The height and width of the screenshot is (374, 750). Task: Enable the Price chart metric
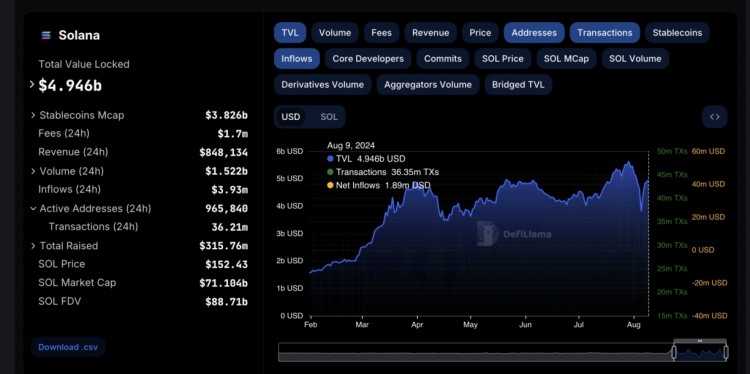coord(480,33)
